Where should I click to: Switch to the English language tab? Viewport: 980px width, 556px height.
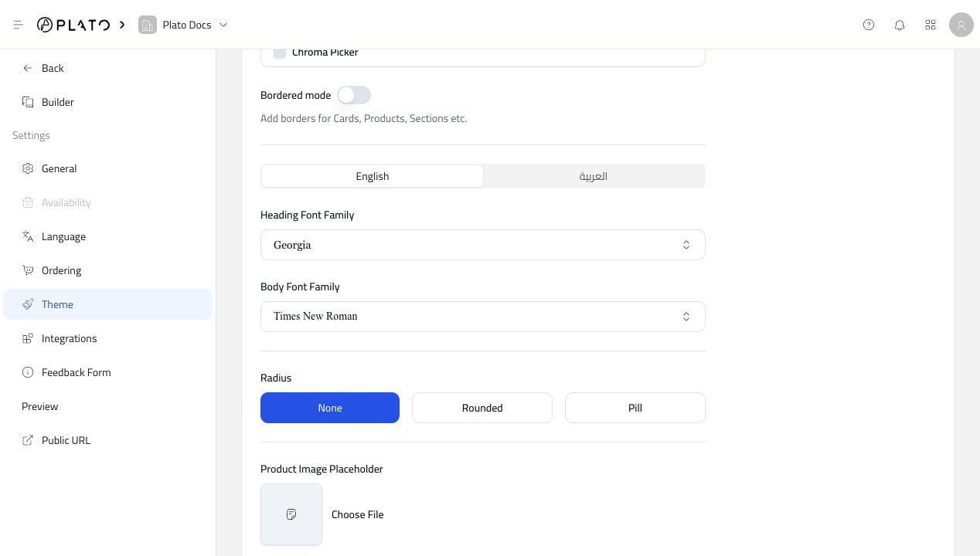(373, 176)
